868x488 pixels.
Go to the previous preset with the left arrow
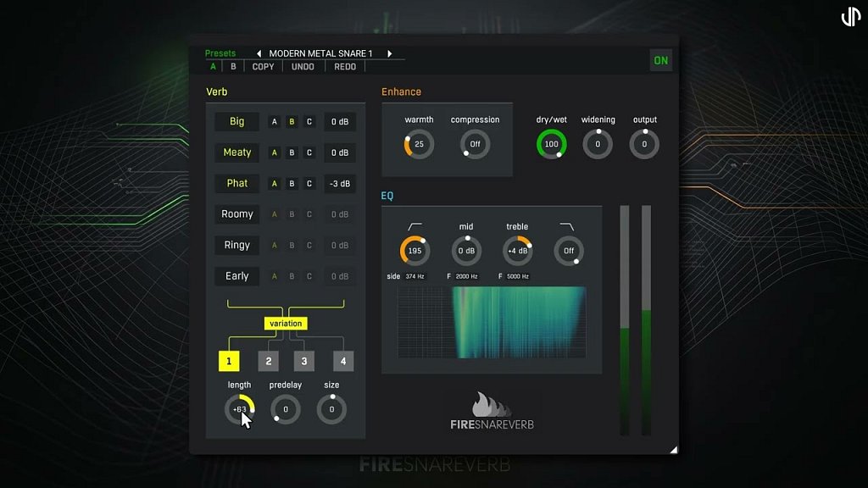pos(259,53)
